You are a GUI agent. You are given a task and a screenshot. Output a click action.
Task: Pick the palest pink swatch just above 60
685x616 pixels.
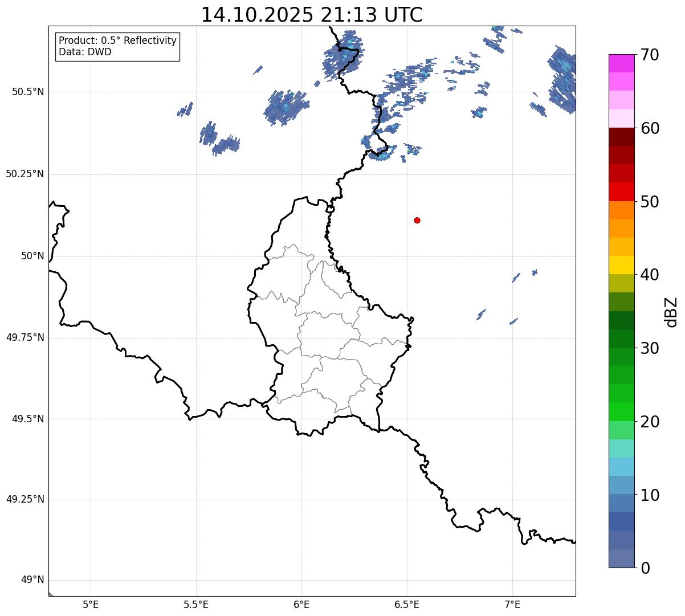coord(622,119)
